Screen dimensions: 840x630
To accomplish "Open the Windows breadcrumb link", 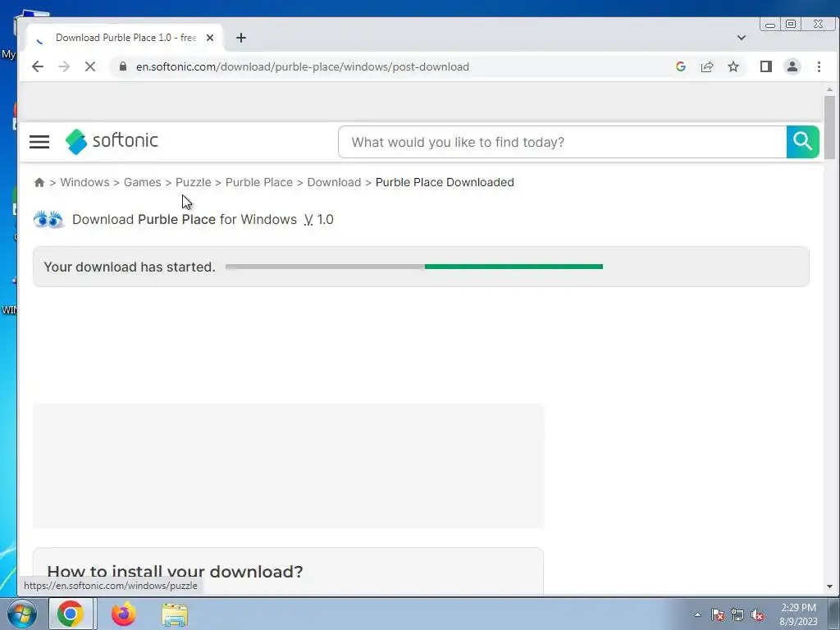I will pos(84,182).
